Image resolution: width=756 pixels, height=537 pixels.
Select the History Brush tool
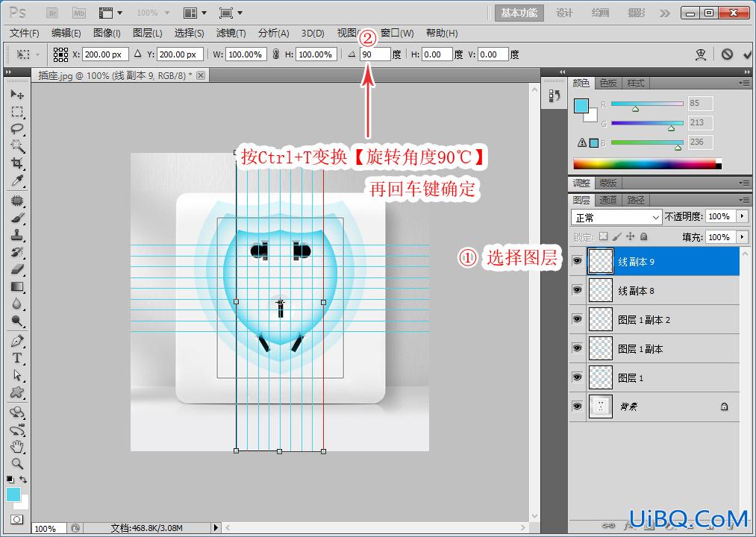[x=17, y=252]
